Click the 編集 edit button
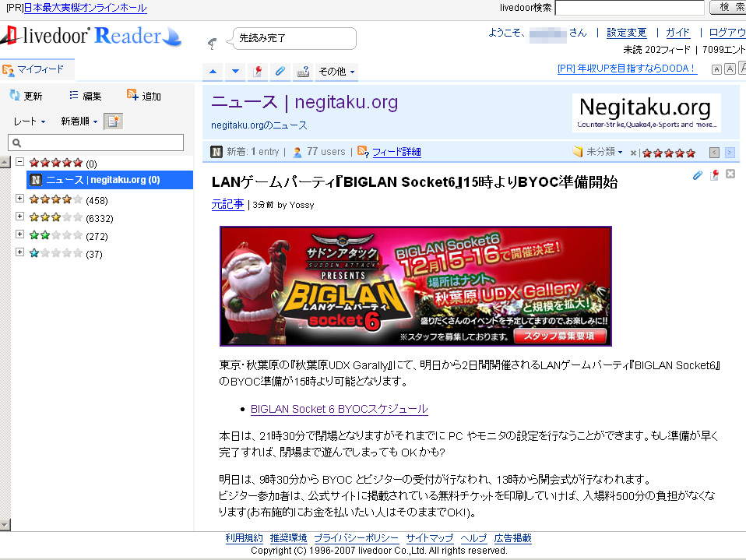Screen dimensions: 746x560 [85, 96]
